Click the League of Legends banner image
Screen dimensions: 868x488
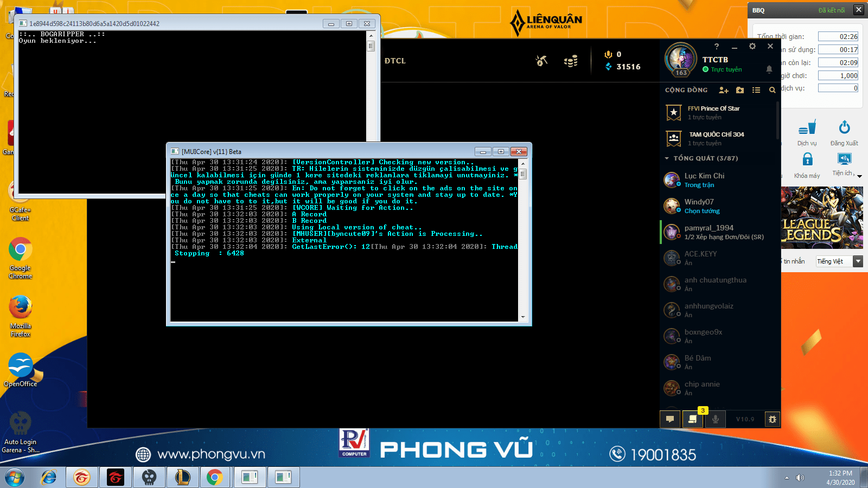pos(822,218)
